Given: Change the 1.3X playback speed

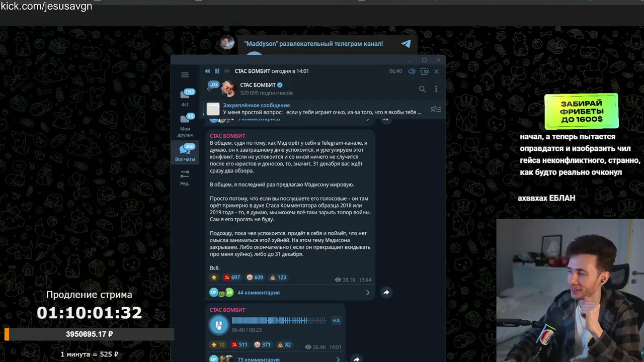Looking at the screenshot, I should click(424, 71).
